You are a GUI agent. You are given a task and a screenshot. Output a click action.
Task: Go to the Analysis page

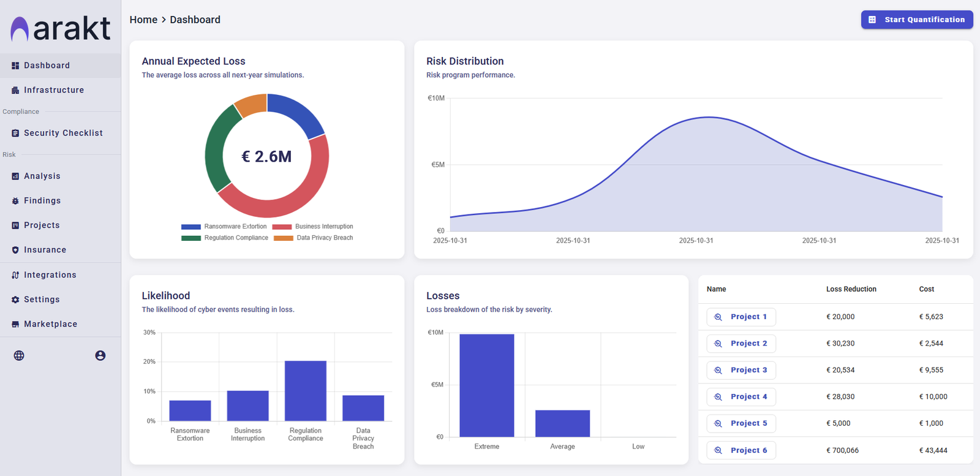[x=42, y=176]
